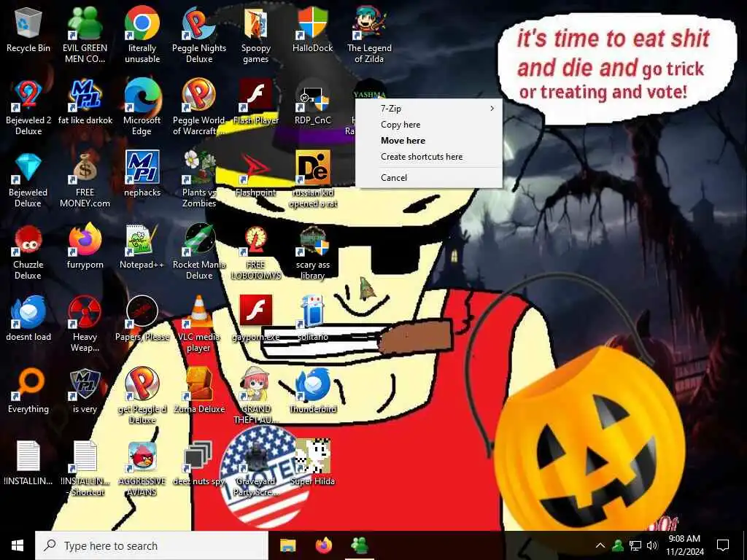Select the FREE LOBOTOMYS icon
747x560 pixels.
(256, 241)
